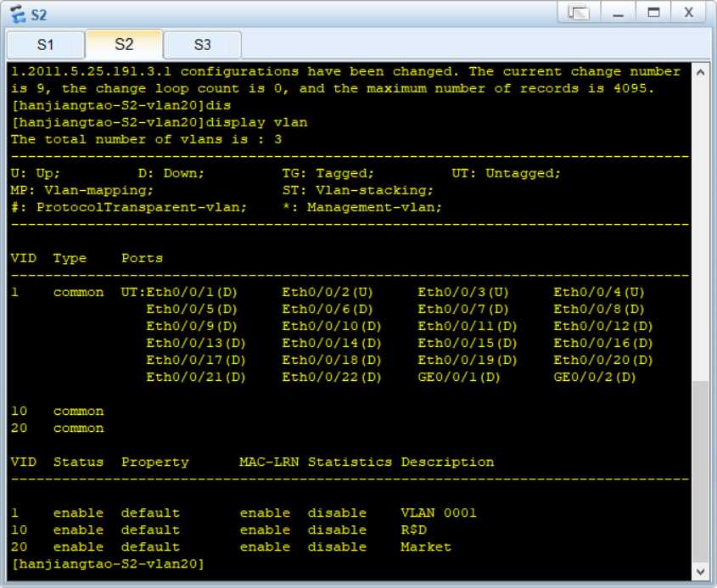Click port entry Eth0/0/20(D)
Image resolution: width=717 pixels, height=588 pixels.
point(603,360)
